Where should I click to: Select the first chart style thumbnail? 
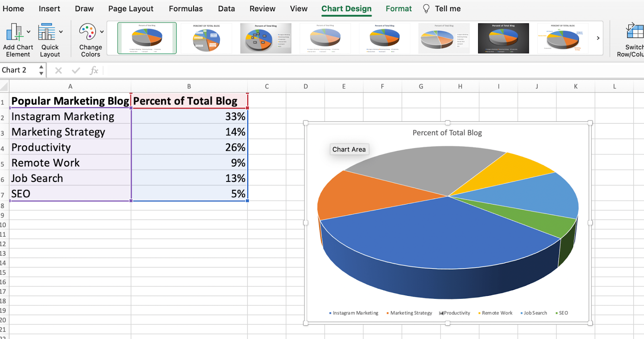147,38
